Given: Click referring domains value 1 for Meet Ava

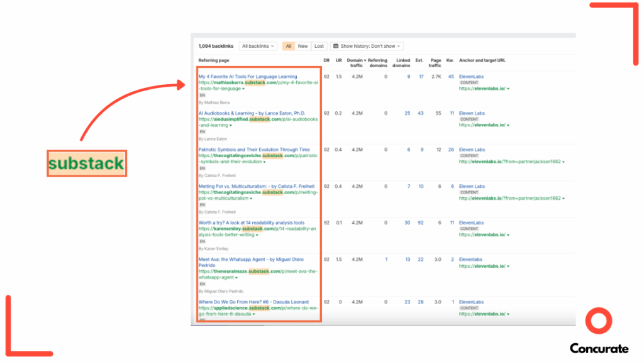Looking at the screenshot, I should 386,260.
